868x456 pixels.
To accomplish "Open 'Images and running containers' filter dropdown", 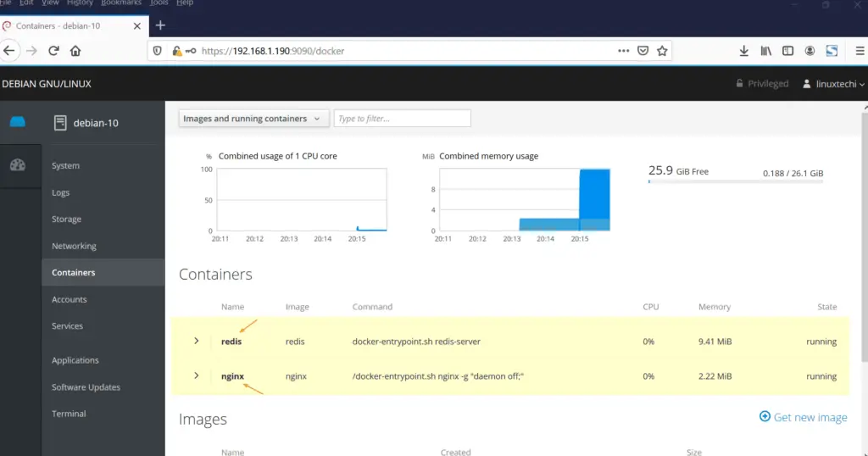I will pyautogui.click(x=253, y=119).
